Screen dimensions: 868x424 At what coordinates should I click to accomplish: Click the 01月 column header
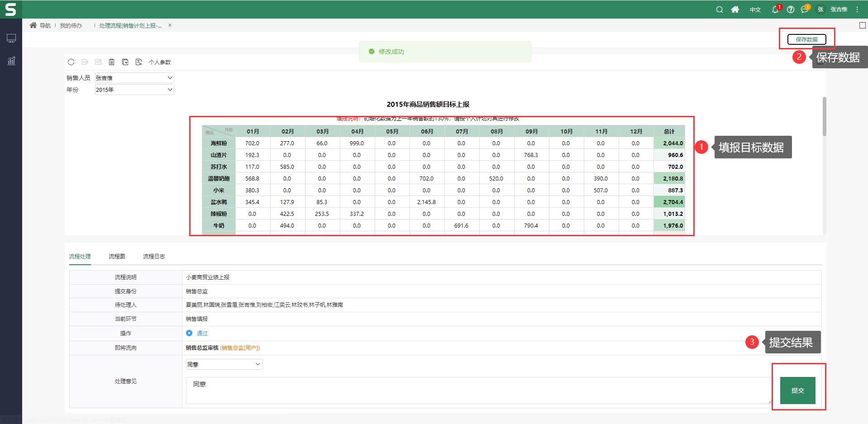253,131
